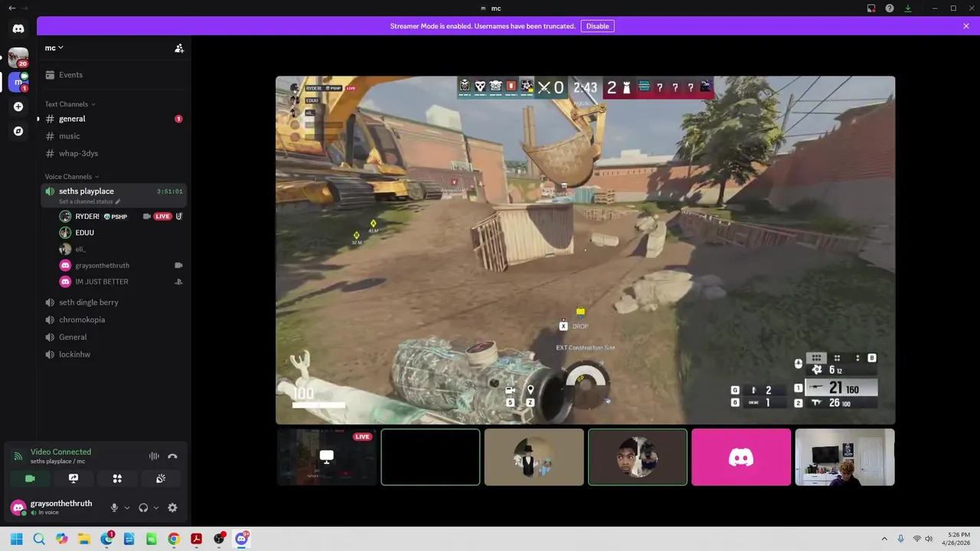
Task: Mute the microphone
Action: pos(114,507)
